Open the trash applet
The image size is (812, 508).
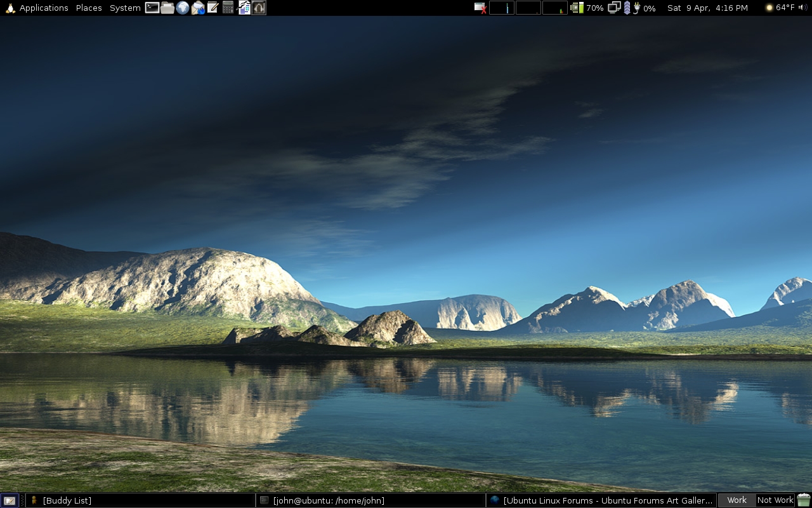pyautogui.click(x=804, y=500)
